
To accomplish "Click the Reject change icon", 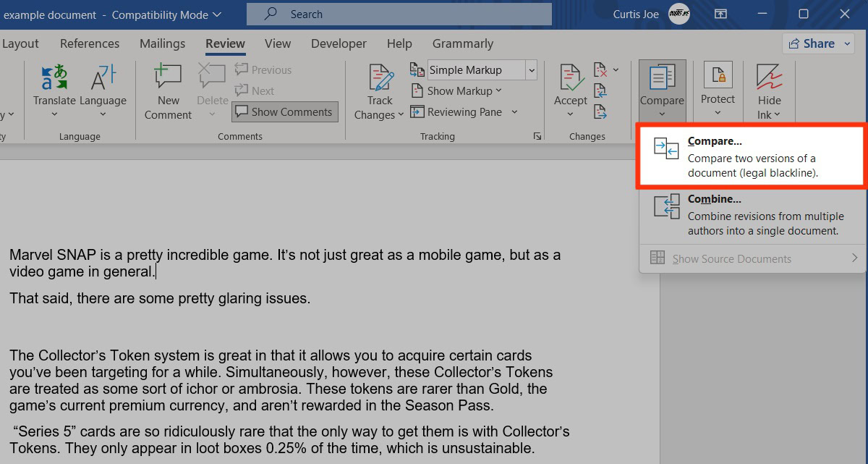I will (600, 70).
